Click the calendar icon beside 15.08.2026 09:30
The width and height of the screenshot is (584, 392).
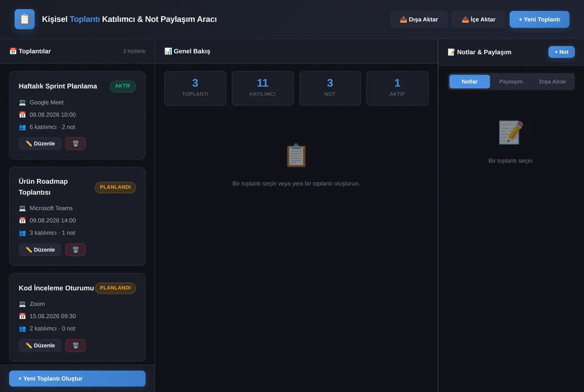coord(22,316)
